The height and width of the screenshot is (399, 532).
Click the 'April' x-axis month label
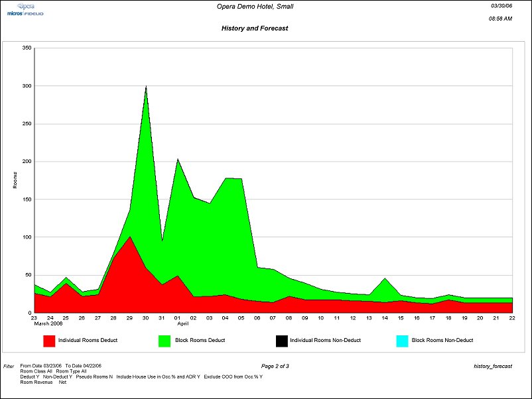point(184,324)
